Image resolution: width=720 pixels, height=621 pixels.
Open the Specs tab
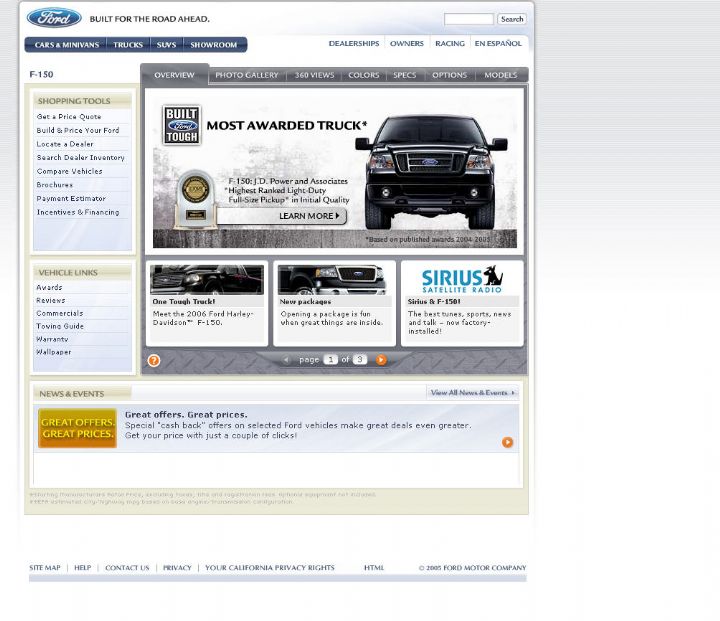(x=404, y=75)
